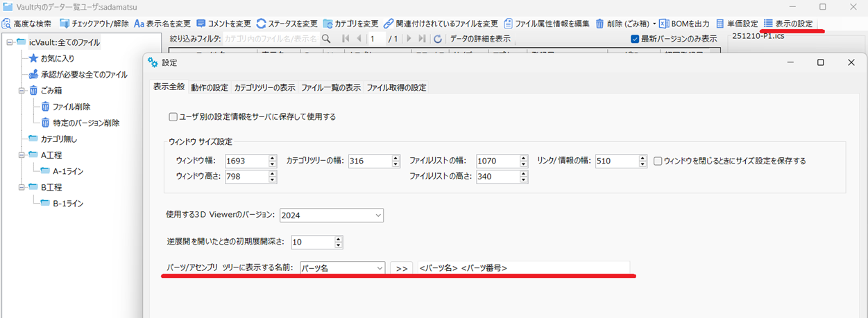
Task: Open 単価設定 from toolbar
Action: tap(737, 24)
